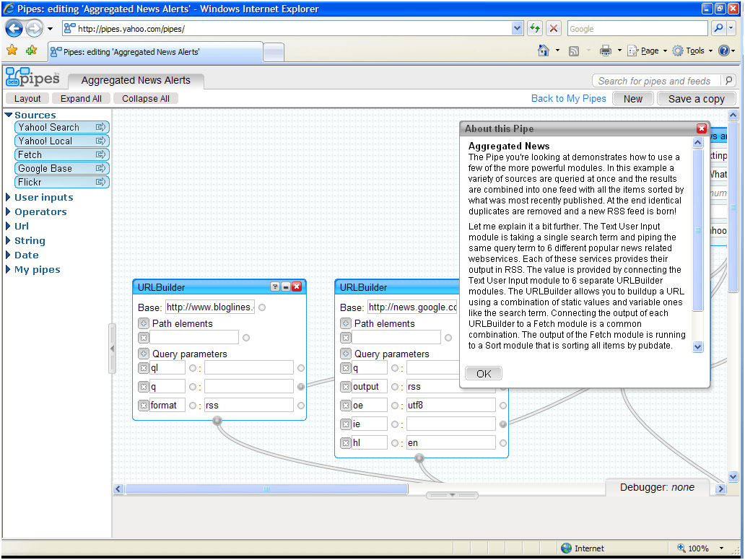Click the RSS Feeds toolbar icon
Viewport: 745px width, 560px height.
click(574, 51)
